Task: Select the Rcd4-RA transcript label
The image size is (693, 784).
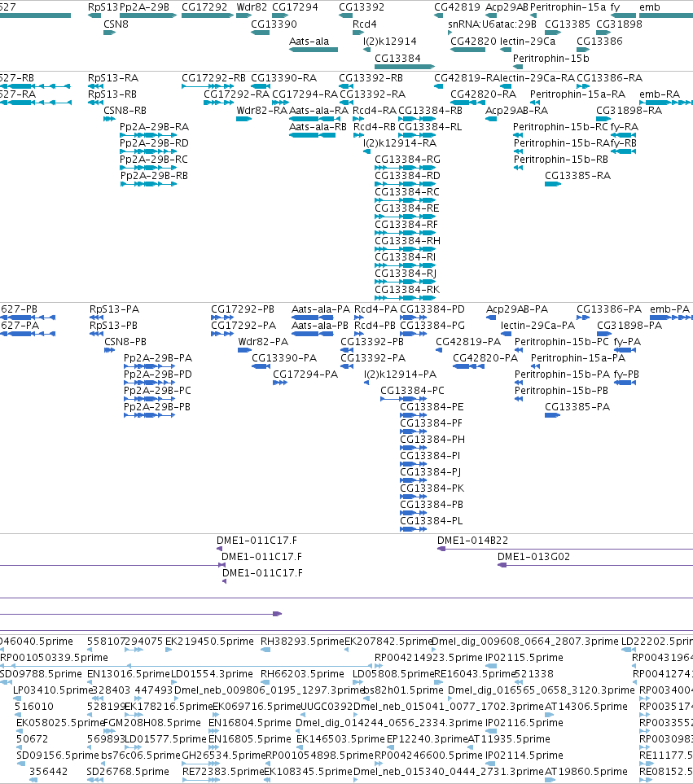Action: click(375, 110)
